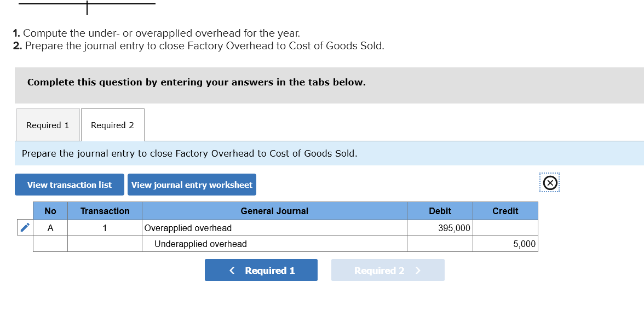
Task: Open the View journal entry worksheet
Action: point(192,185)
